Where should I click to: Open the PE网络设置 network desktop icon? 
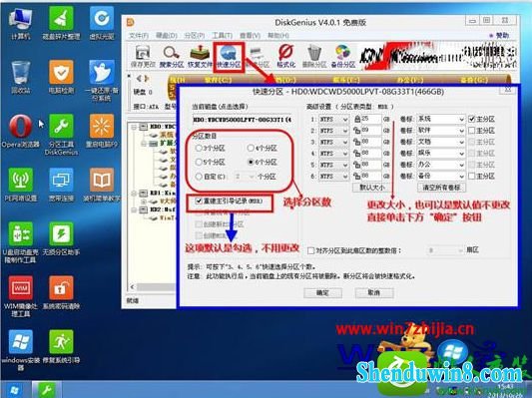click(x=21, y=185)
